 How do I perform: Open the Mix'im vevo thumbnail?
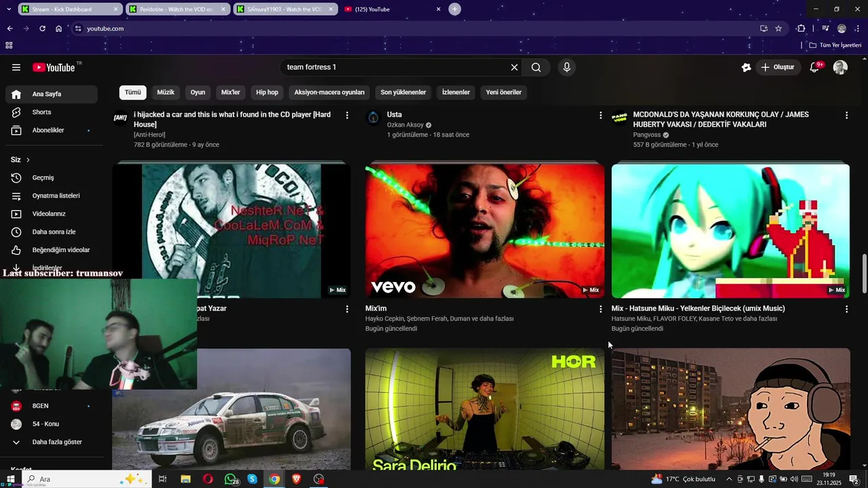pyautogui.click(x=485, y=230)
